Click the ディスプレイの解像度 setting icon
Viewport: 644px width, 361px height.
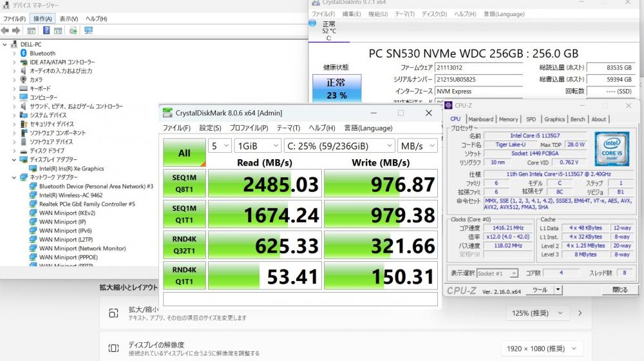click(113, 348)
